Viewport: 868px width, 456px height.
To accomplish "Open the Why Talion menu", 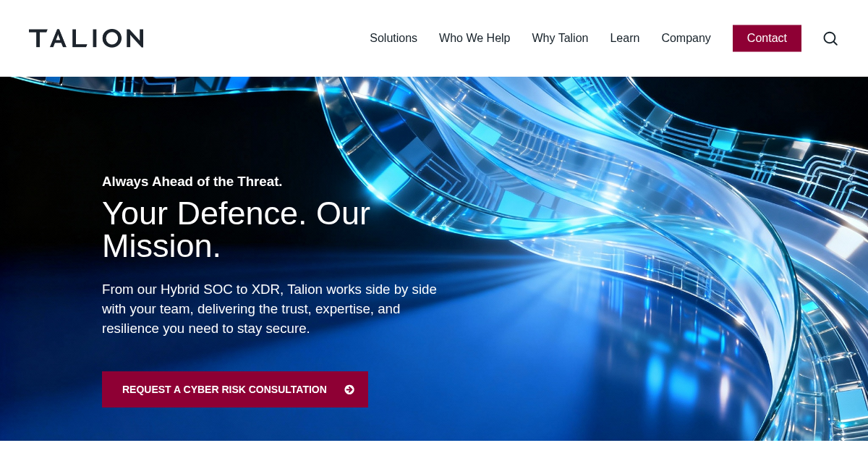I will [560, 38].
